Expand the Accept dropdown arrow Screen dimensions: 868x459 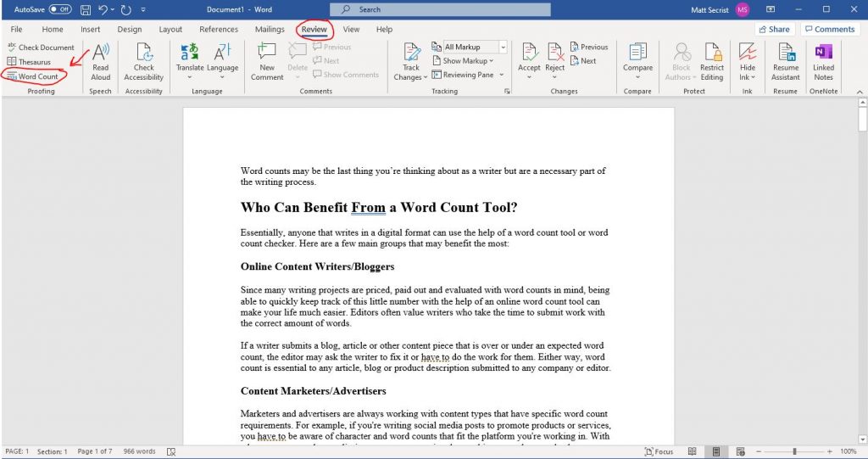(529, 77)
